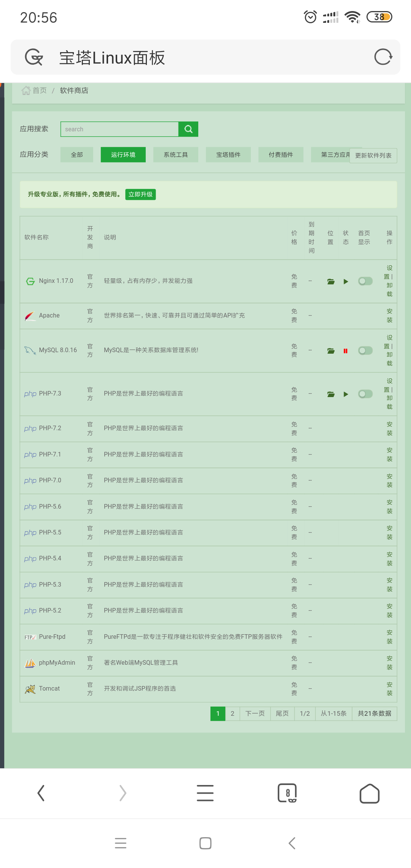The height and width of the screenshot is (868, 411).
Task: Select the 系统工具 category tab
Action: click(x=176, y=155)
